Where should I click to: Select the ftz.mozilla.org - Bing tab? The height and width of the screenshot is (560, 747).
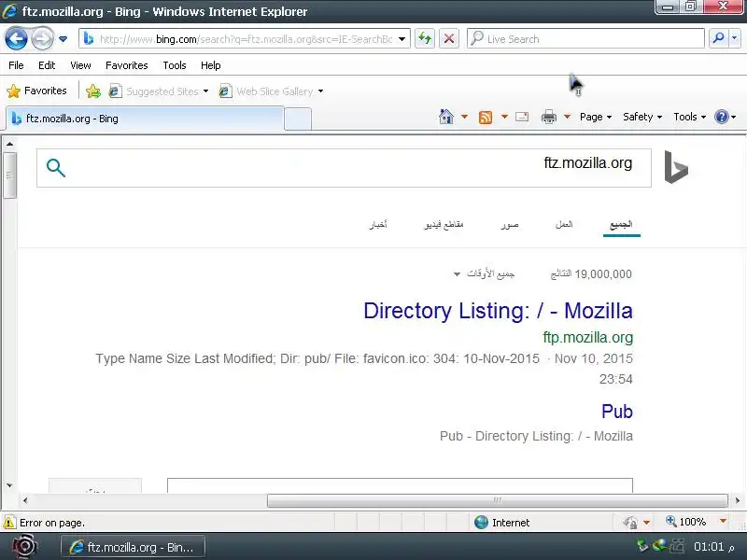click(145, 119)
